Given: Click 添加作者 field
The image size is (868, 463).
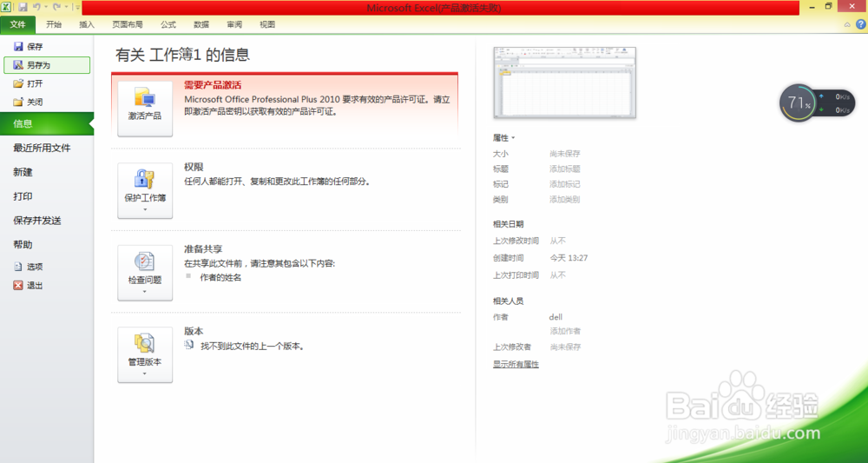Looking at the screenshot, I should pos(565,331).
